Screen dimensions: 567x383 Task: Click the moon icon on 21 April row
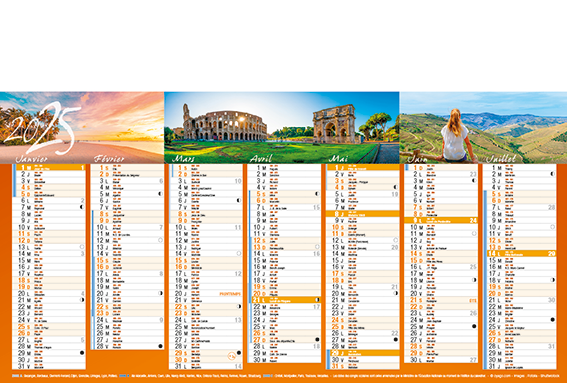317,299
